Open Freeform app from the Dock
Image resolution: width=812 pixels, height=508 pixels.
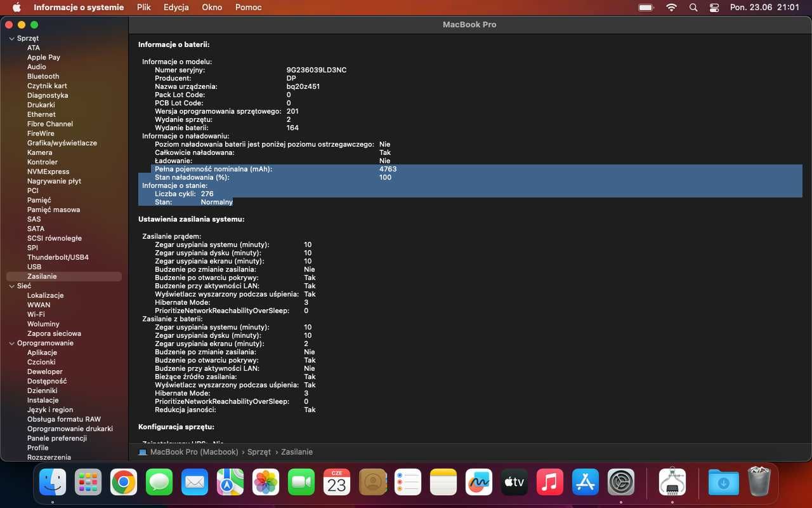coord(479,483)
